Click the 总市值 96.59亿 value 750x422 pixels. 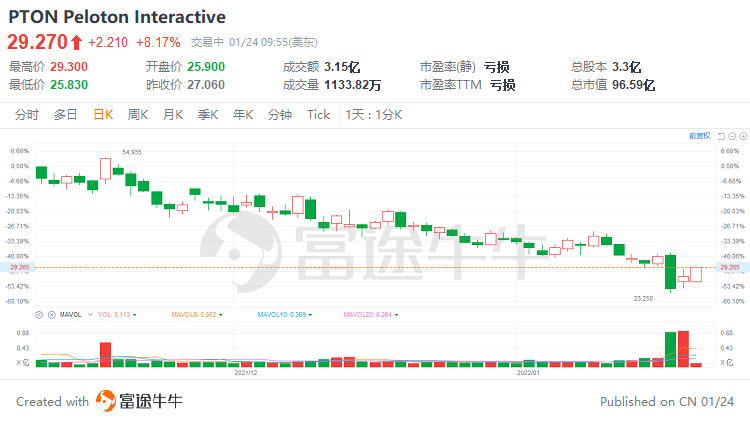[634, 85]
